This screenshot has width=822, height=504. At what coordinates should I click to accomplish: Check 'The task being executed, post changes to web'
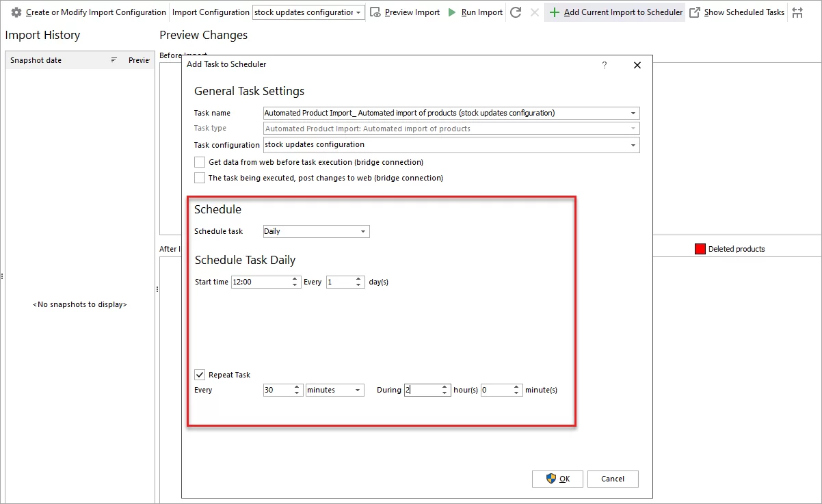pyautogui.click(x=199, y=177)
